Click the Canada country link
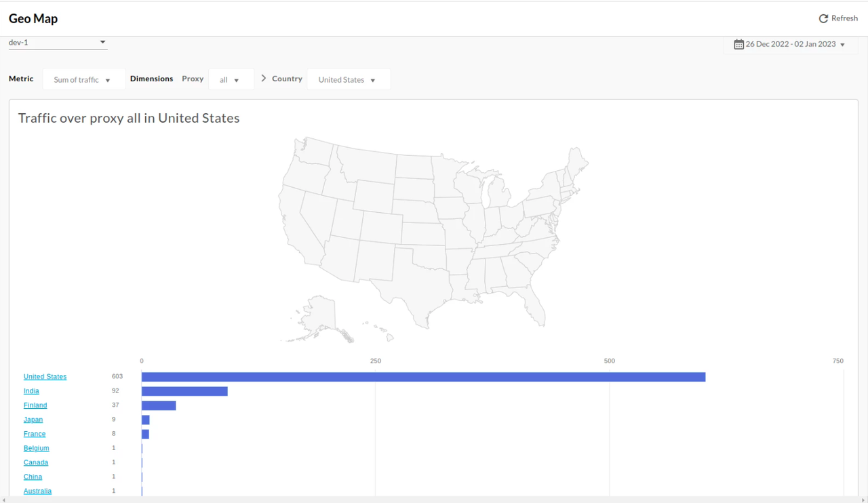Image resolution: width=868 pixels, height=503 pixels. (x=36, y=462)
